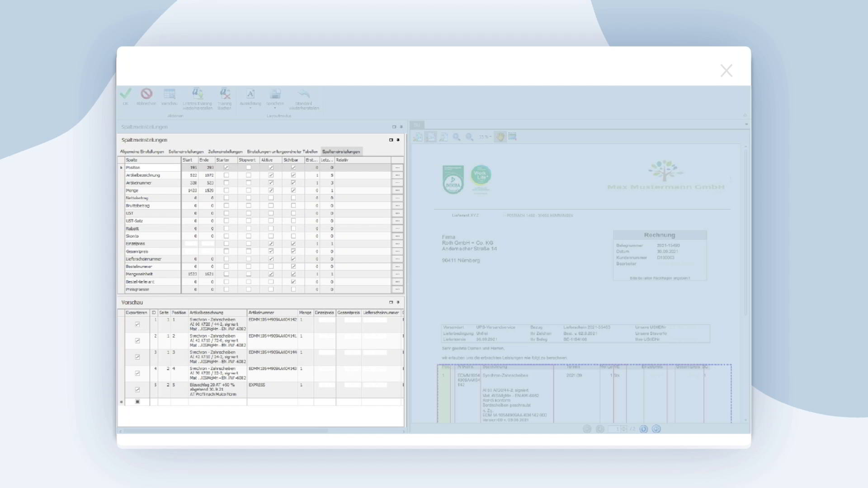Click Ende value 1072 for Artikelbezeichnung

pyautogui.click(x=207, y=175)
